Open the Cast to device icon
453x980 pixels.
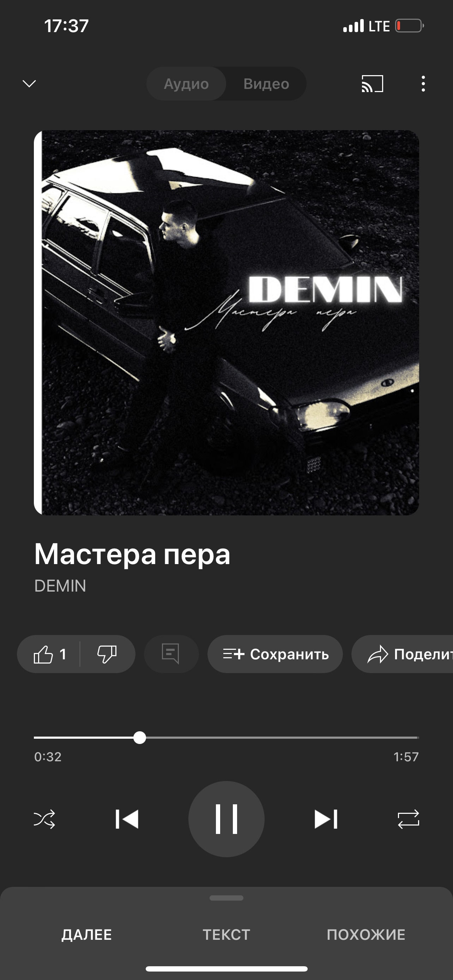tap(372, 83)
